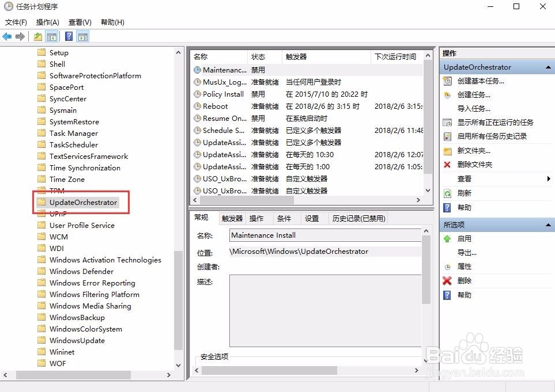This screenshot has height=392, width=555.
Task: Click the 名称 field showing Maintenance Install
Action: 325,235
